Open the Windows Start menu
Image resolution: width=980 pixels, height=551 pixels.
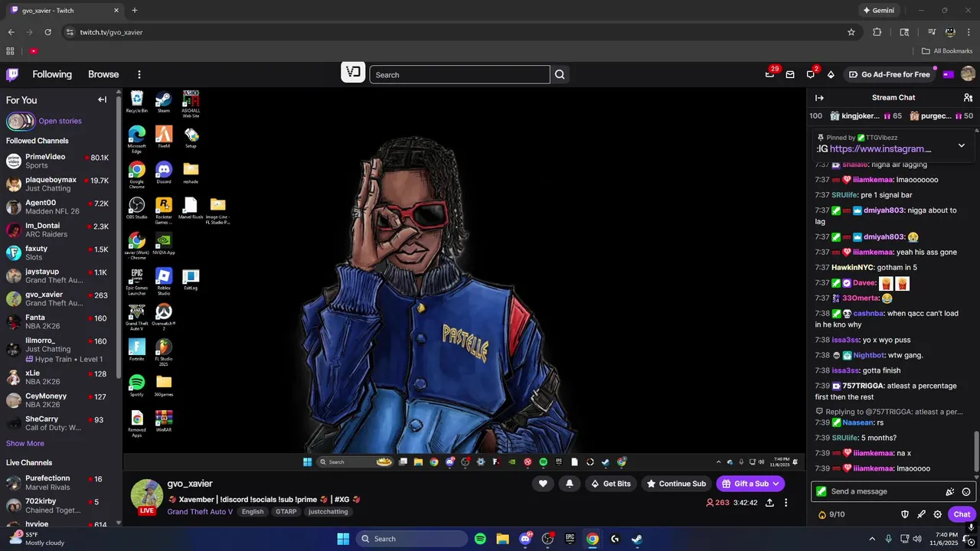pos(343,539)
